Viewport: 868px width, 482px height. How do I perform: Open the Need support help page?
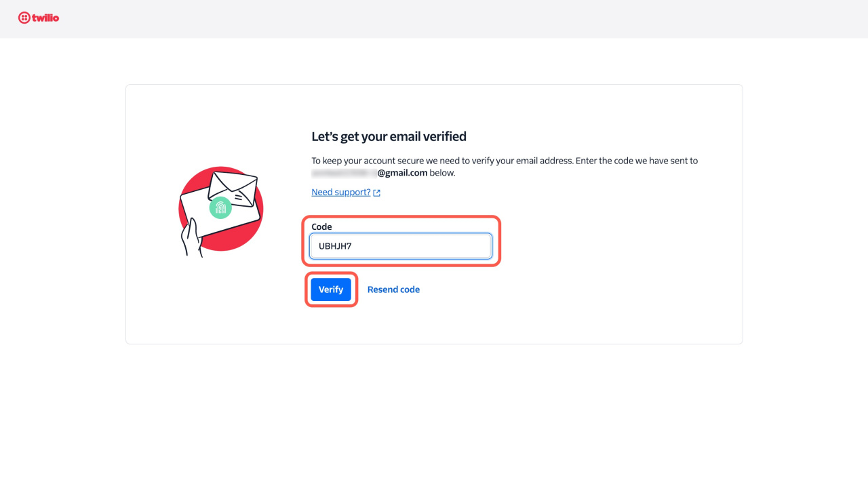(340, 192)
